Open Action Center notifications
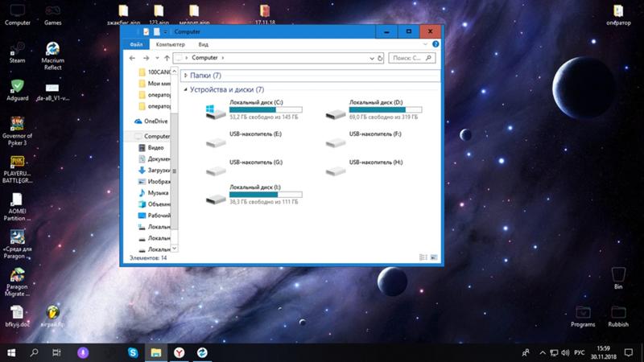This screenshot has height=362, width=644. coord(629,352)
